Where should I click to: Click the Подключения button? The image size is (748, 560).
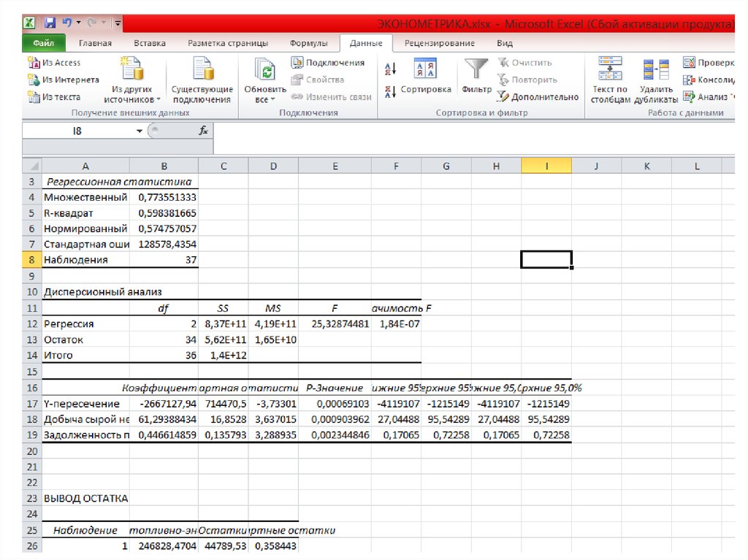pos(328,63)
